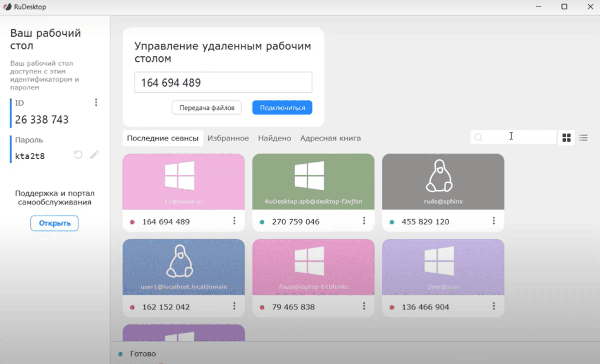Viewport: 600px width, 364px height.
Task: Switch to the Избранное tab
Action: pos(228,138)
